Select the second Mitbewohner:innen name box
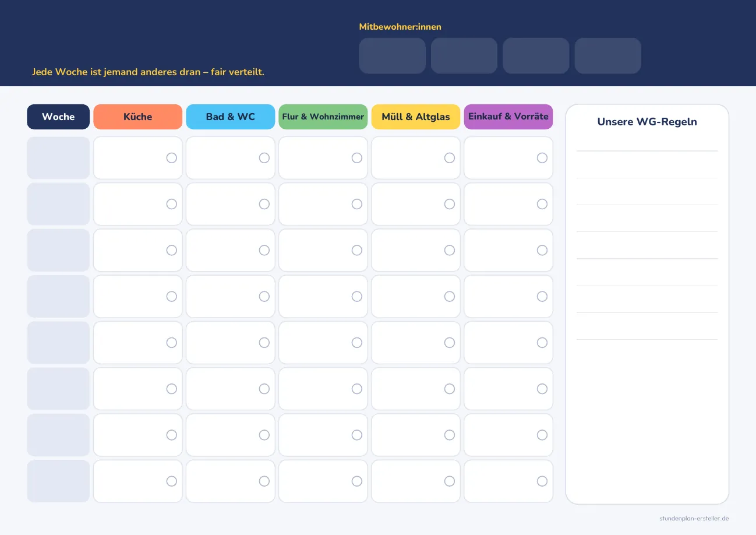 (x=464, y=56)
